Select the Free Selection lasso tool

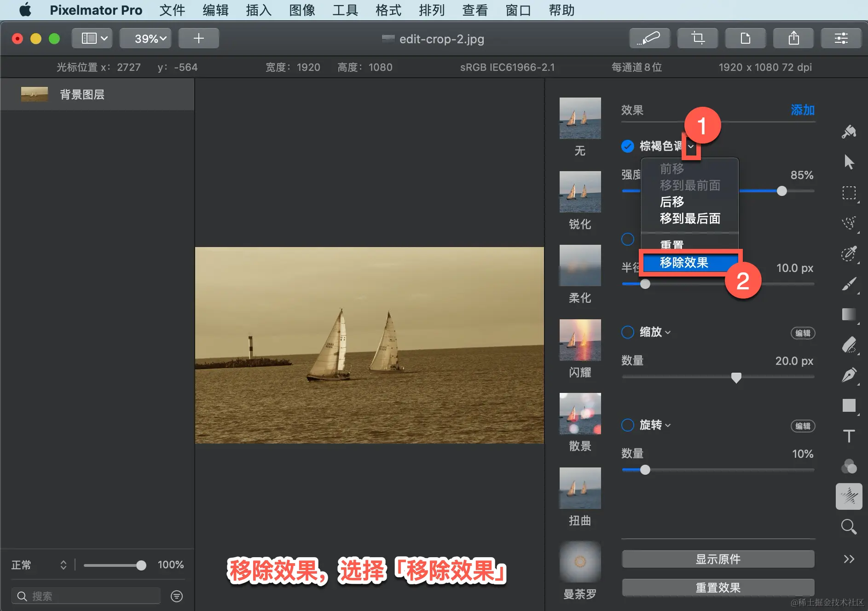849,223
